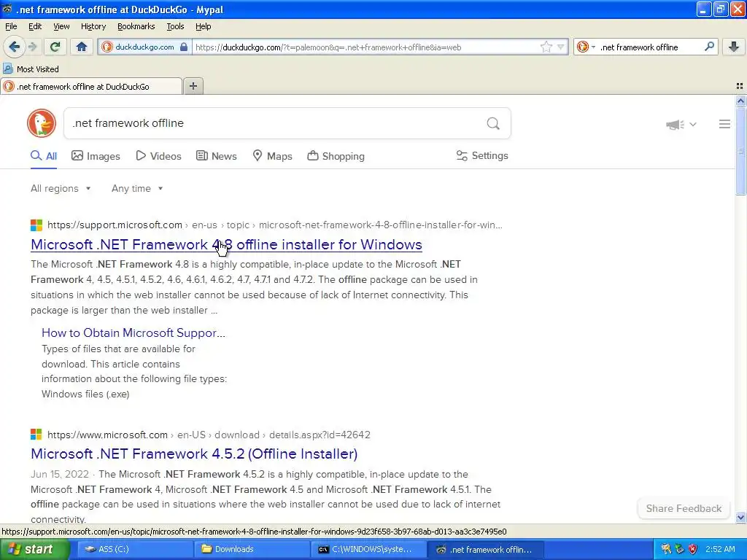Click the Most Visited bookmarks icon
Screen dimensions: 747x560
(x=7, y=69)
